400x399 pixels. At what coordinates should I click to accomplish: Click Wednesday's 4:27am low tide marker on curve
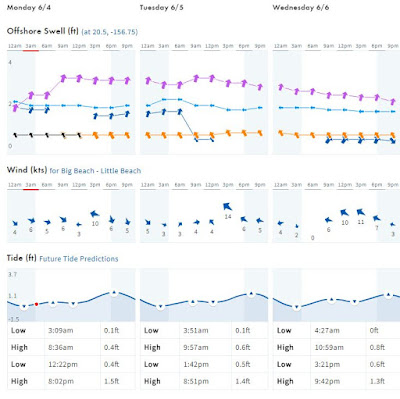pos(296,307)
